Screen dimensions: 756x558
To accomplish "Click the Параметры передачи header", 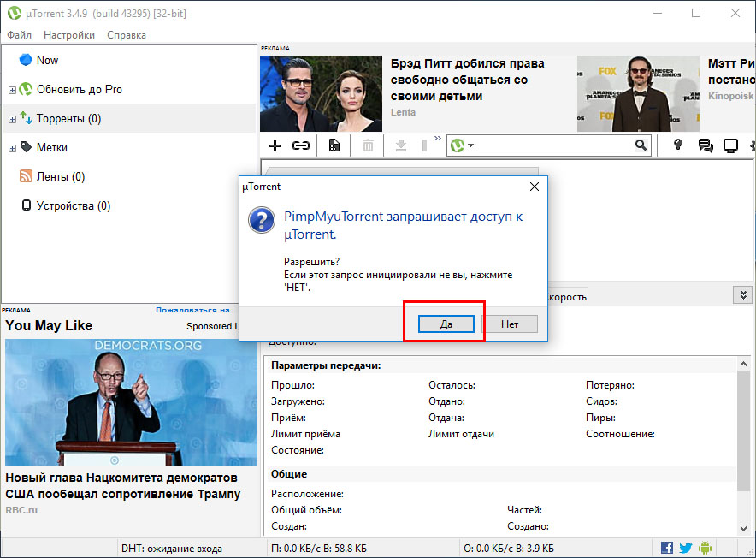I will point(326,365).
